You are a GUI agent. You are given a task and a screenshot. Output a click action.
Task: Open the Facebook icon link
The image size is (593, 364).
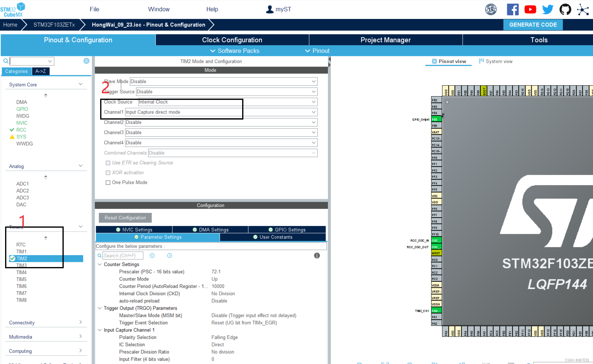point(513,9)
